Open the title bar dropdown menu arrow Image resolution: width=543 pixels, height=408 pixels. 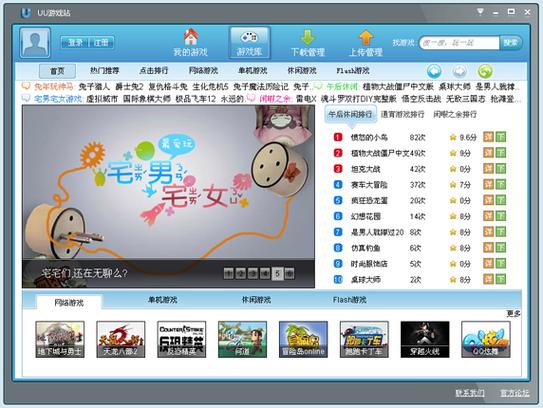point(480,12)
